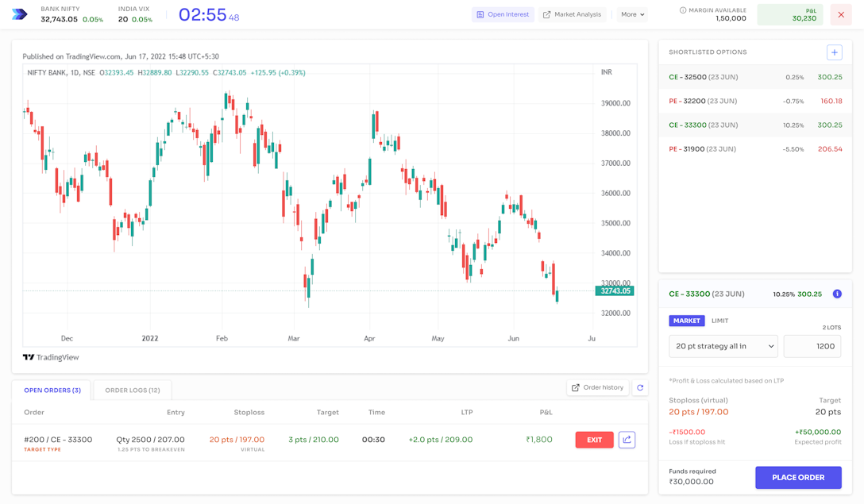The height and width of the screenshot is (504, 864).
Task: Click the app logo in top-left corner
Action: [x=20, y=14]
